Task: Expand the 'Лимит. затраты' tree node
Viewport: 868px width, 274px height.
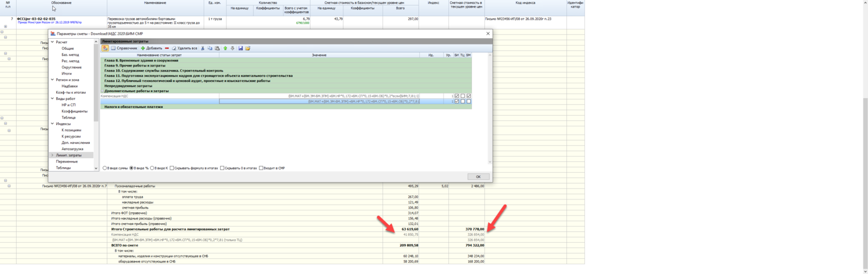Action: tap(52, 155)
